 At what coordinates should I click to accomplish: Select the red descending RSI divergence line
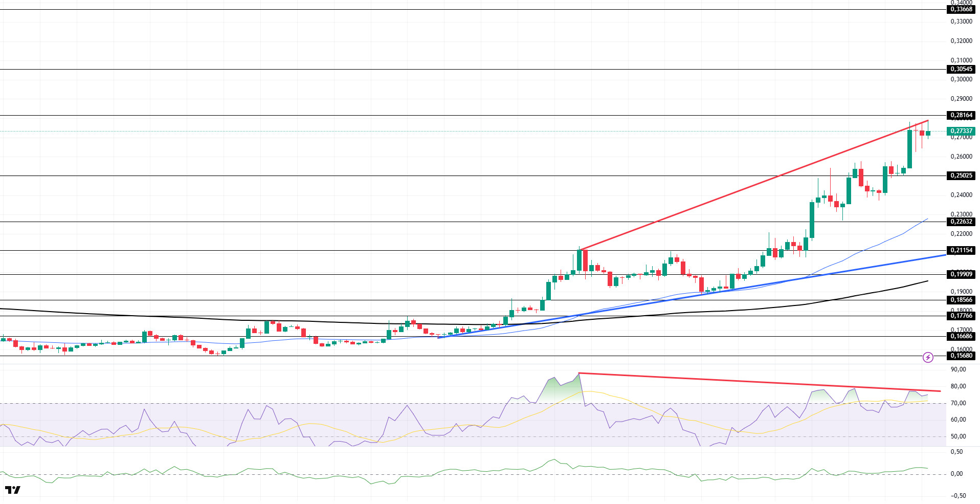[x=760, y=382]
